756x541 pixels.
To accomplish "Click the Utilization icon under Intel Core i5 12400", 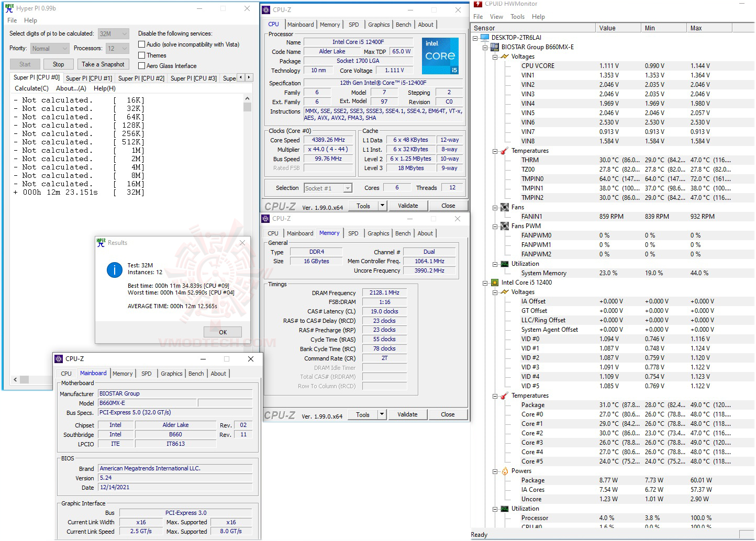I will 504,508.
